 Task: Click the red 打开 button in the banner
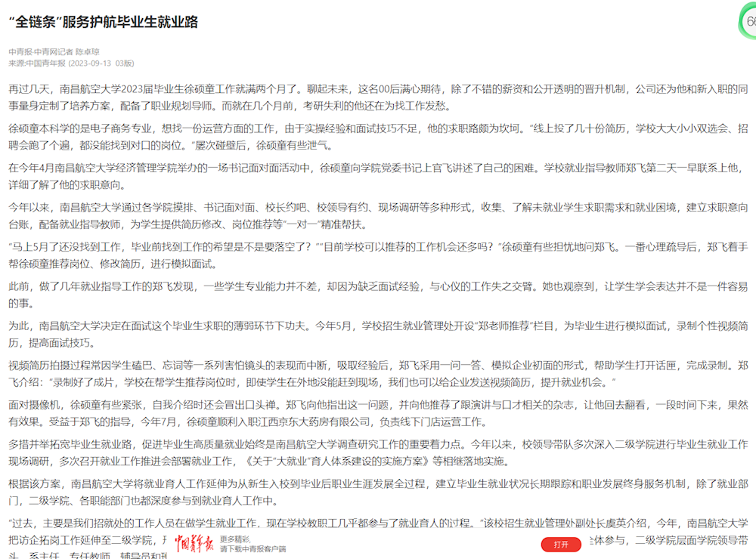560,544
